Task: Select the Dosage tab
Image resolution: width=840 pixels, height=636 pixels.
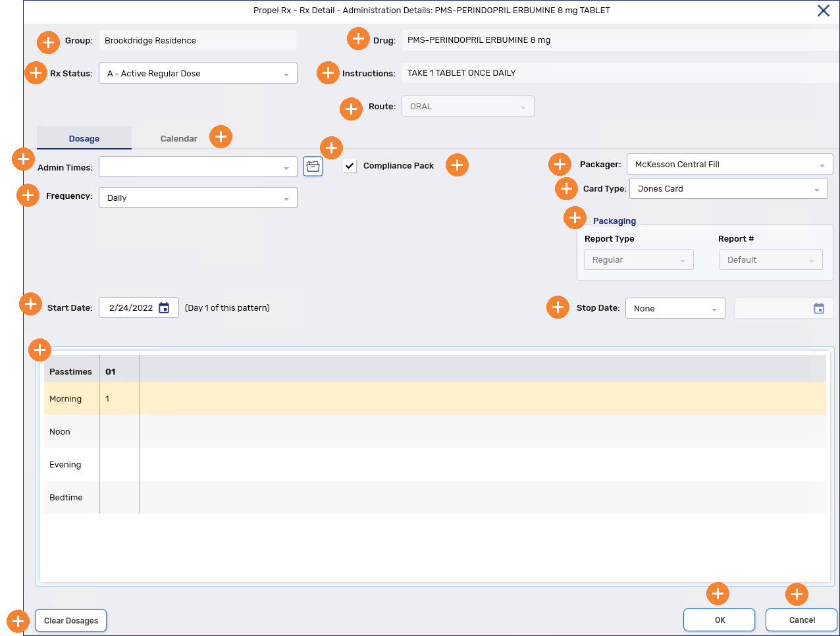Action: [x=84, y=139]
